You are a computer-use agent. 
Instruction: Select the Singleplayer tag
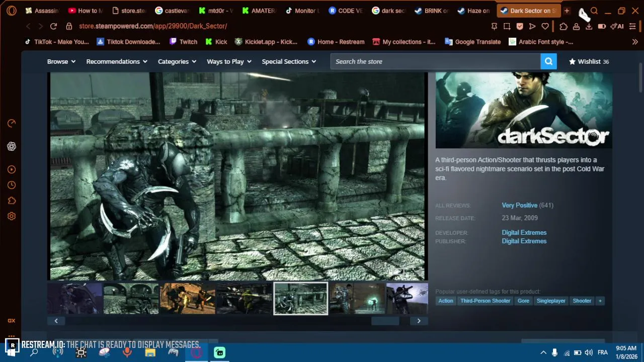point(551,301)
